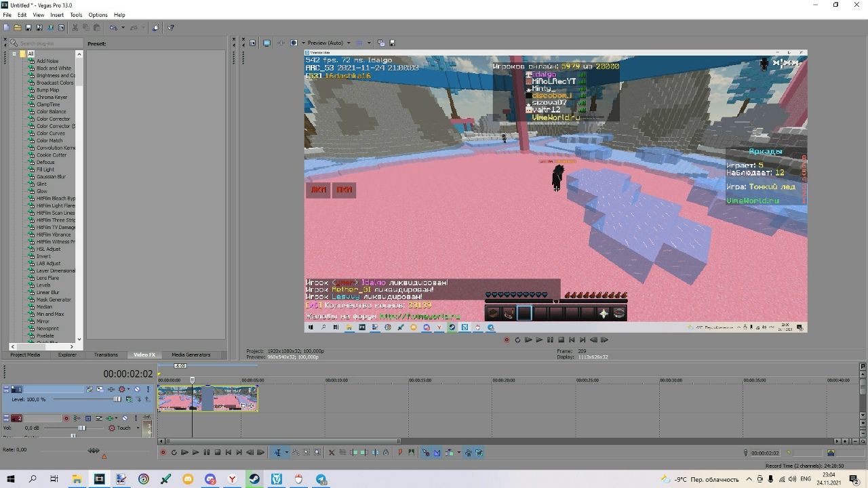This screenshot has width=868, height=488.
Task: Click the Record button in transport bar
Action: click(163, 453)
